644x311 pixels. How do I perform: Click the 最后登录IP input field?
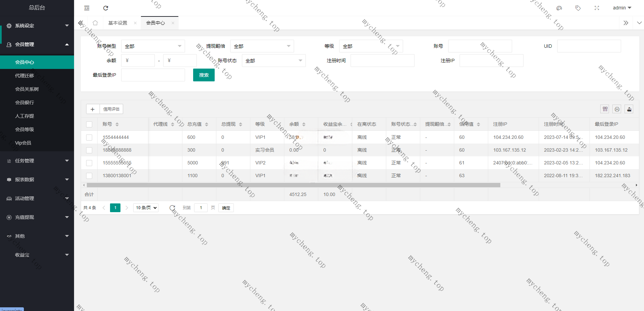point(153,75)
